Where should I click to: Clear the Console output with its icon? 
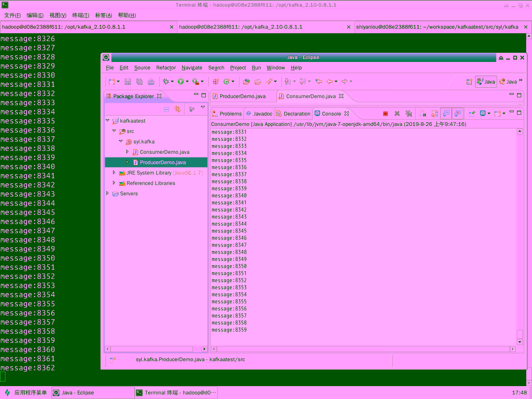coord(423,113)
